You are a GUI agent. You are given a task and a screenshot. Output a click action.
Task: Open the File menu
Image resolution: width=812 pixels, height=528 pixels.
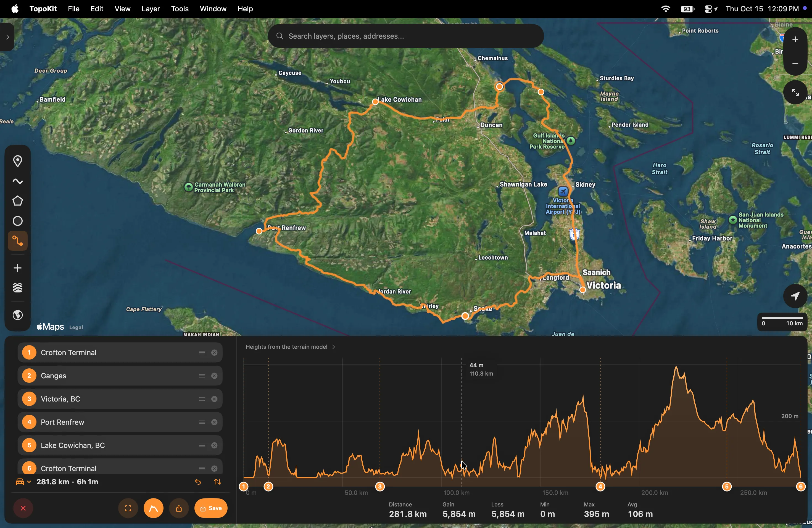73,9
